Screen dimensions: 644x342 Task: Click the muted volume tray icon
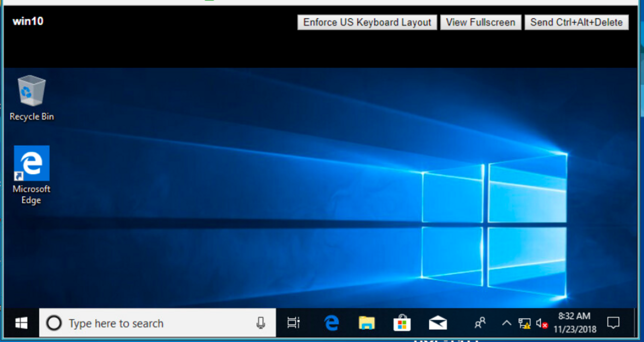tap(541, 324)
